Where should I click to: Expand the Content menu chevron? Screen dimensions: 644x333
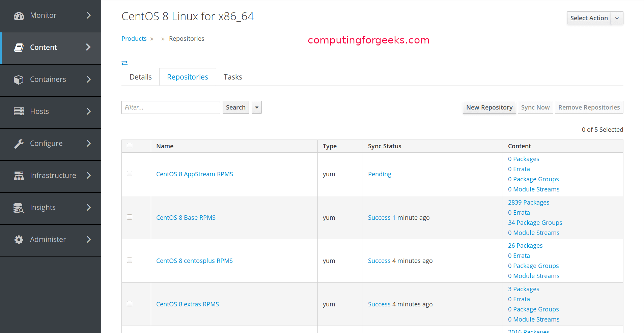[88, 47]
